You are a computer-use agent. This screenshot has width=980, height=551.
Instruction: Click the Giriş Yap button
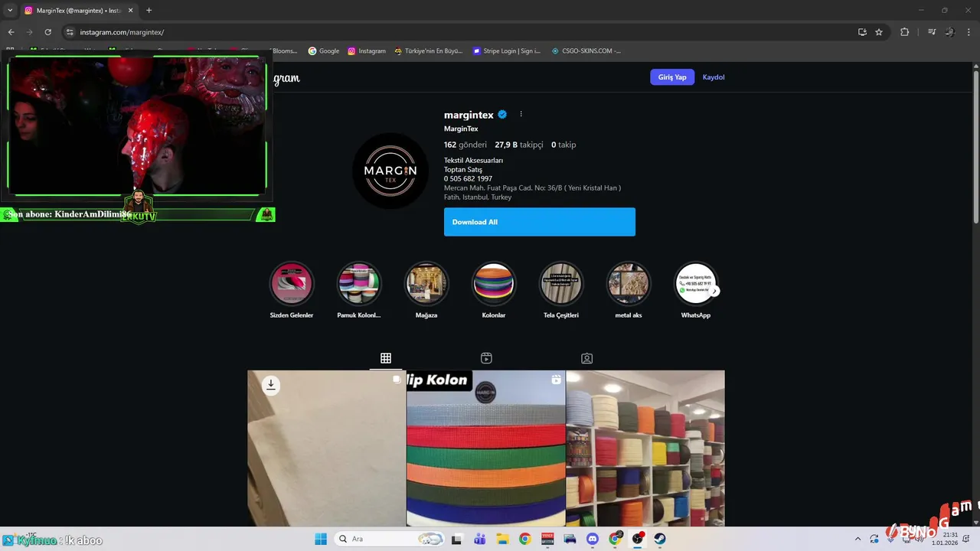[672, 77]
